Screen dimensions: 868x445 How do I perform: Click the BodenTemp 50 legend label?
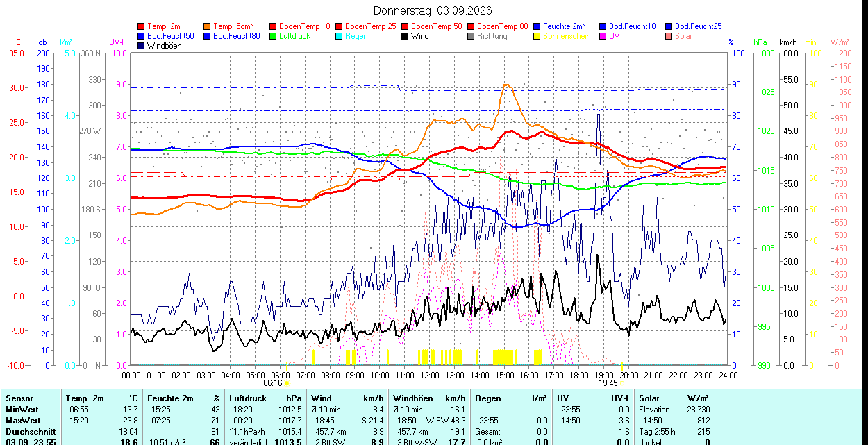tap(437, 26)
